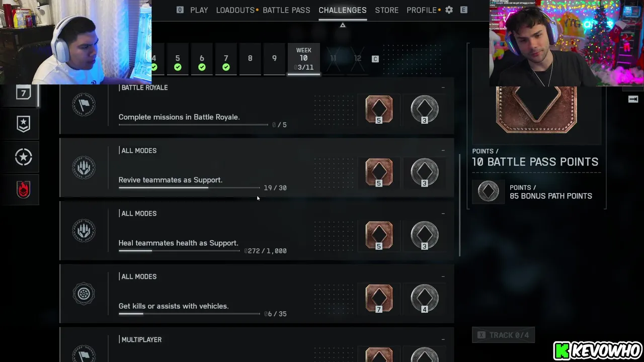Click 'Get kills or assists with vehicles.' text
The height and width of the screenshot is (362, 644).
pyautogui.click(x=174, y=306)
